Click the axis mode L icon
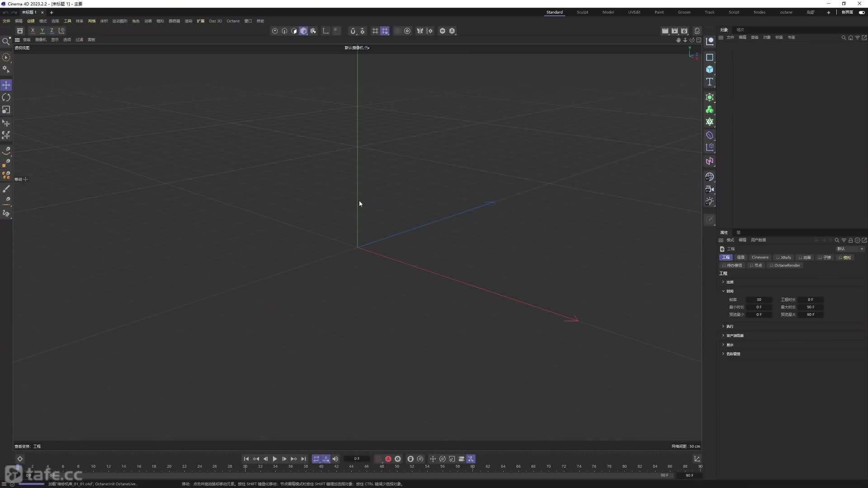Image resolution: width=868 pixels, height=488 pixels. (325, 31)
